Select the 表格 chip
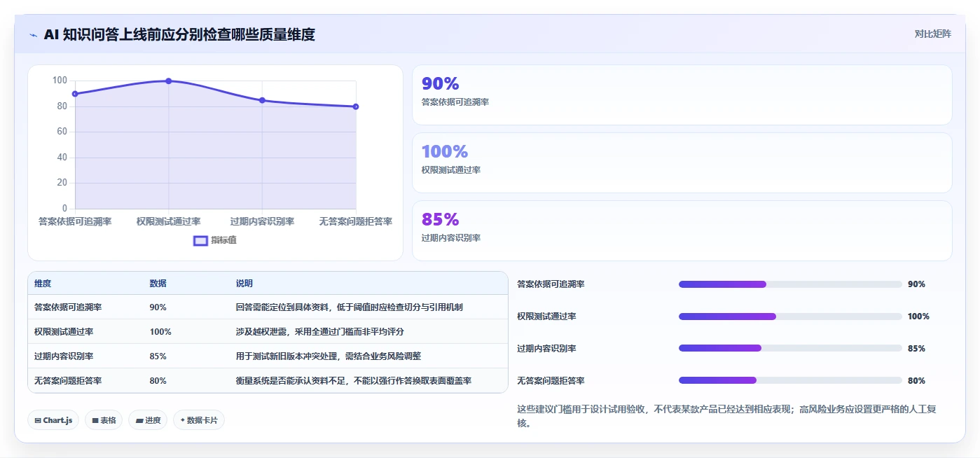This screenshot has height=458, width=980. point(104,420)
